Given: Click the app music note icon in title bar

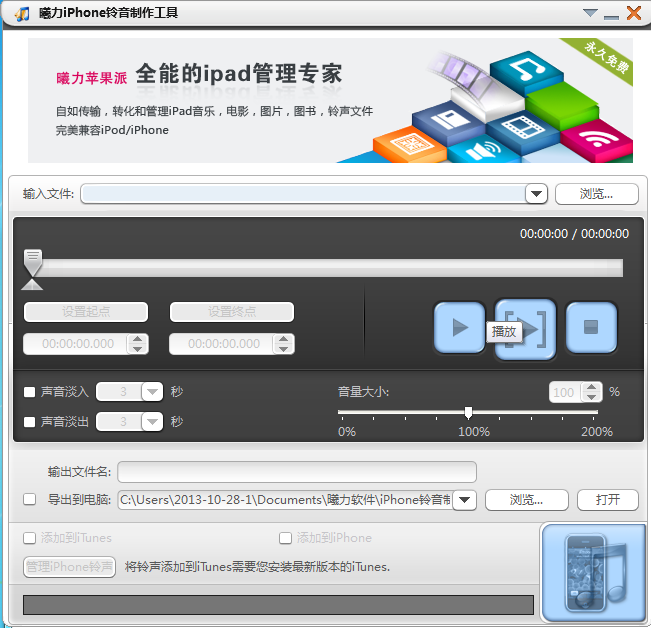Looking at the screenshot, I should click(22, 14).
